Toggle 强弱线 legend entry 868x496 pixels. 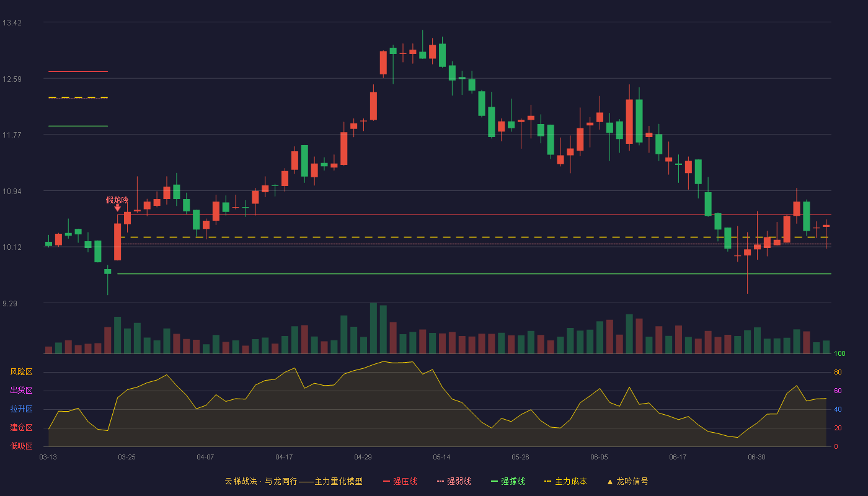pyautogui.click(x=454, y=481)
